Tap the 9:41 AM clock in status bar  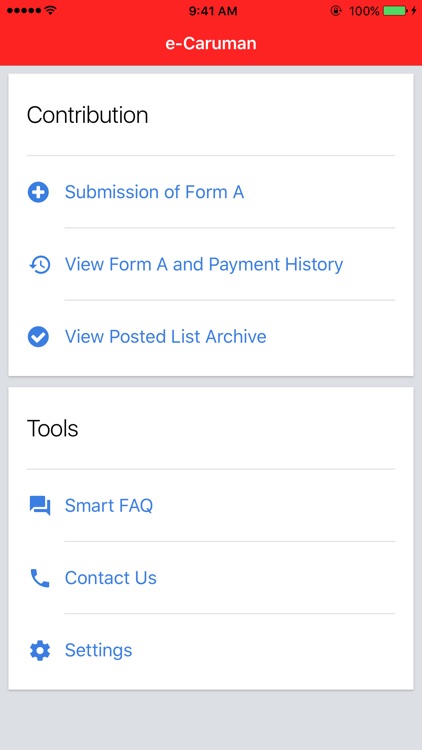pos(213,11)
